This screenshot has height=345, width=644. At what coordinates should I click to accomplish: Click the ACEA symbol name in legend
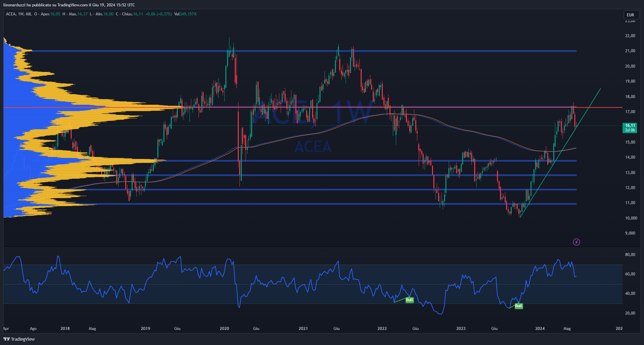click(x=11, y=14)
